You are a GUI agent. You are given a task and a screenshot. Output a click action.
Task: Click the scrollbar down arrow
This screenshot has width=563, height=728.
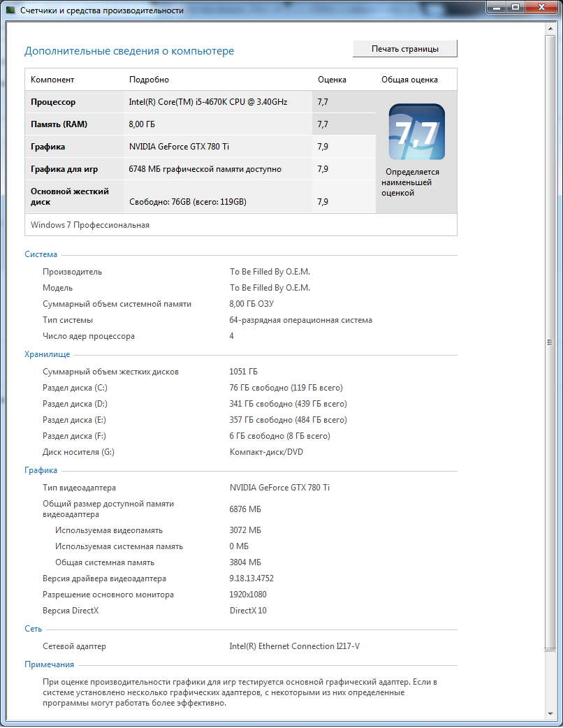tap(550, 713)
